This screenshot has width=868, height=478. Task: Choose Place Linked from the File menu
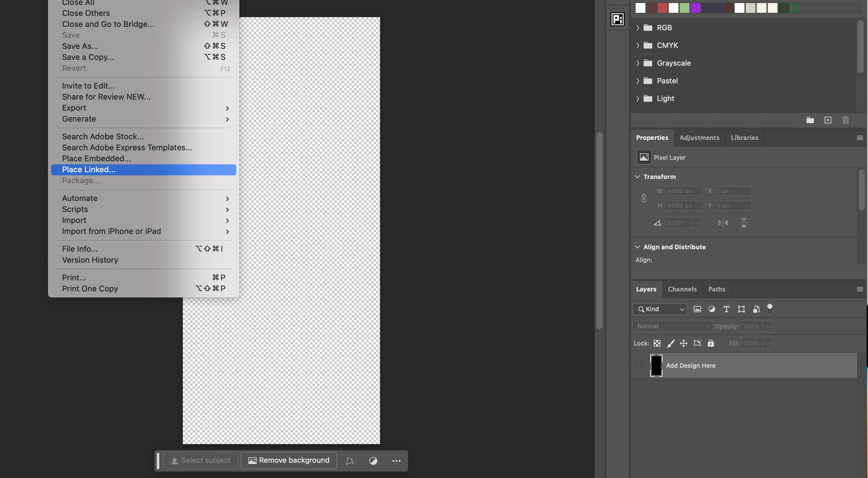coord(89,170)
